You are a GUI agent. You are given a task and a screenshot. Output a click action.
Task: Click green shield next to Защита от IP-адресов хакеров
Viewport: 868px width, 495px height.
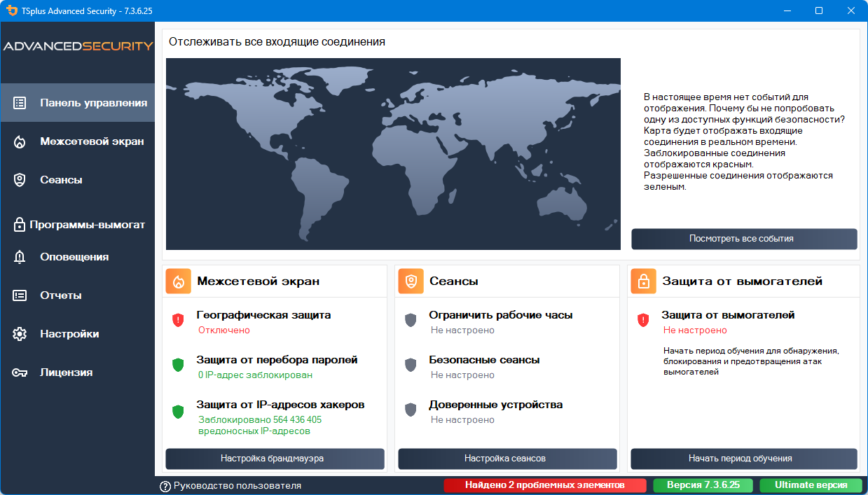click(178, 412)
